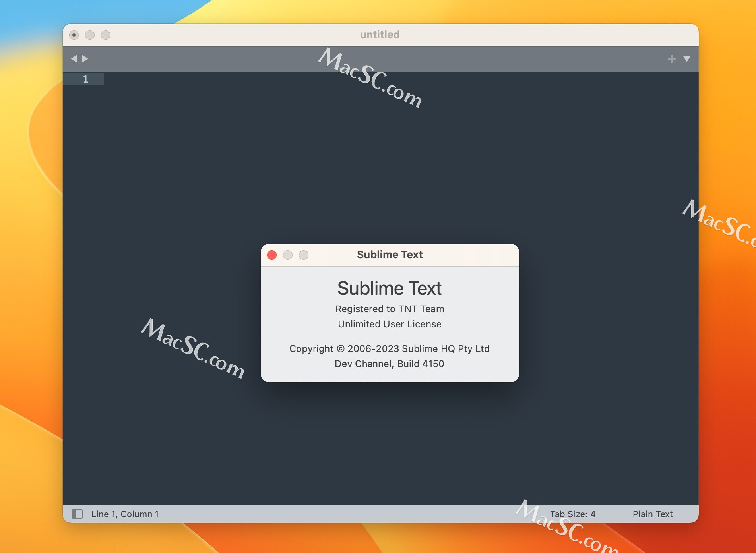Click the next tab right arrow
The width and height of the screenshot is (756, 553).
[85, 59]
